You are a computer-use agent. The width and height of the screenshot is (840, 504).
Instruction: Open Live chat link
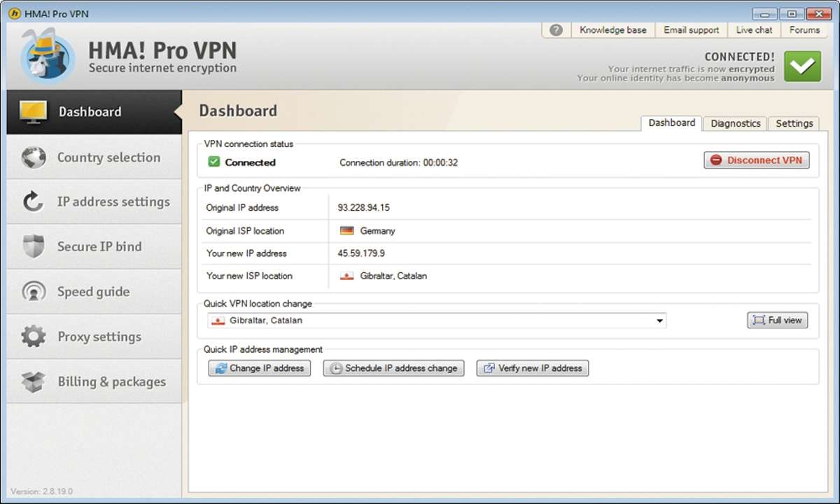tap(755, 30)
